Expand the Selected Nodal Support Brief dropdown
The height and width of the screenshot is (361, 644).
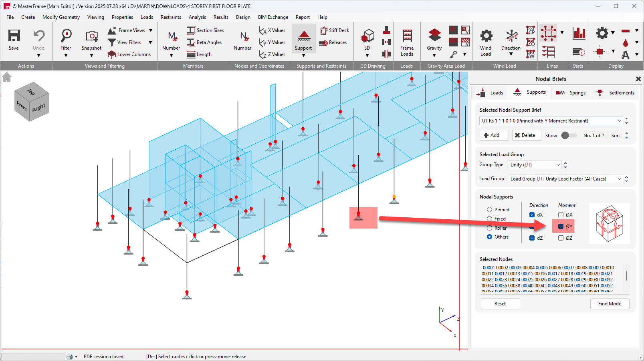tap(619, 121)
